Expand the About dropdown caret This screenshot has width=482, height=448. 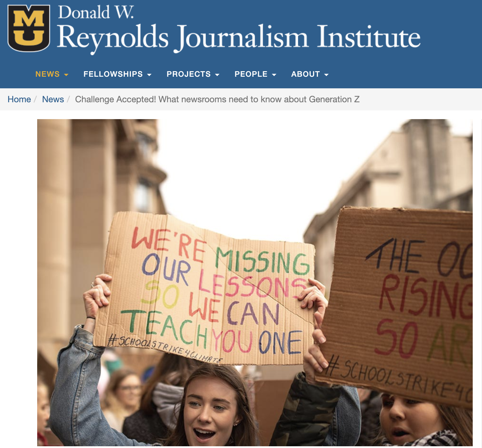tap(326, 75)
